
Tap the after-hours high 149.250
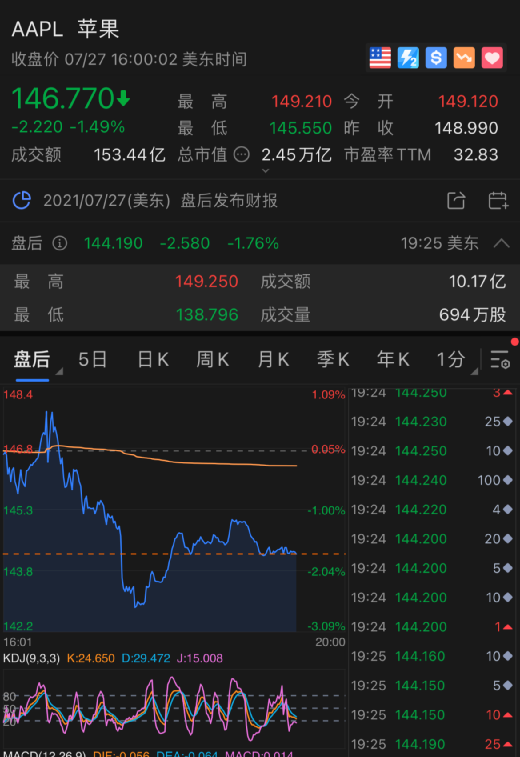[x=207, y=281]
